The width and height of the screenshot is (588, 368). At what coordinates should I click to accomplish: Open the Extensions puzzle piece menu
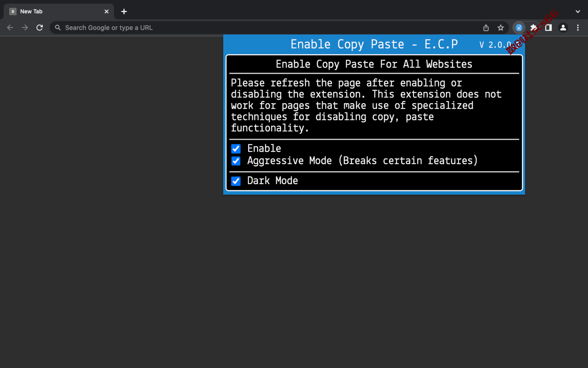[x=533, y=28]
